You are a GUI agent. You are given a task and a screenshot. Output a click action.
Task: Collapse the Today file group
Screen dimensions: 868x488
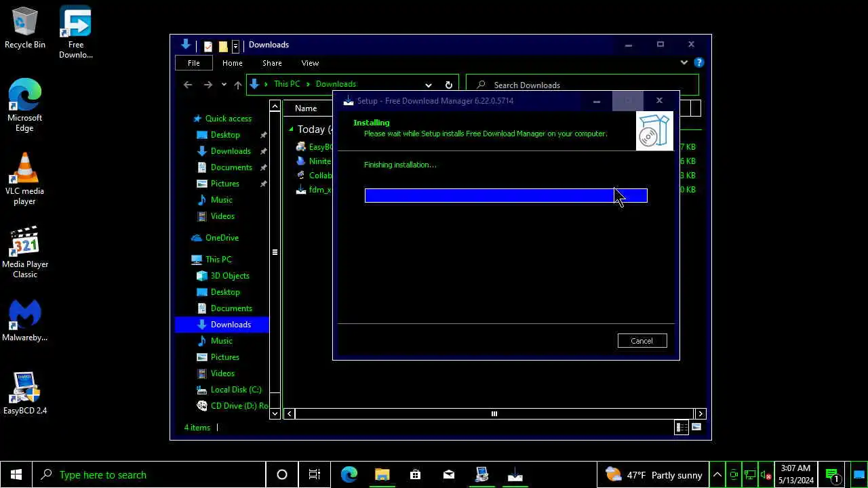click(x=291, y=129)
